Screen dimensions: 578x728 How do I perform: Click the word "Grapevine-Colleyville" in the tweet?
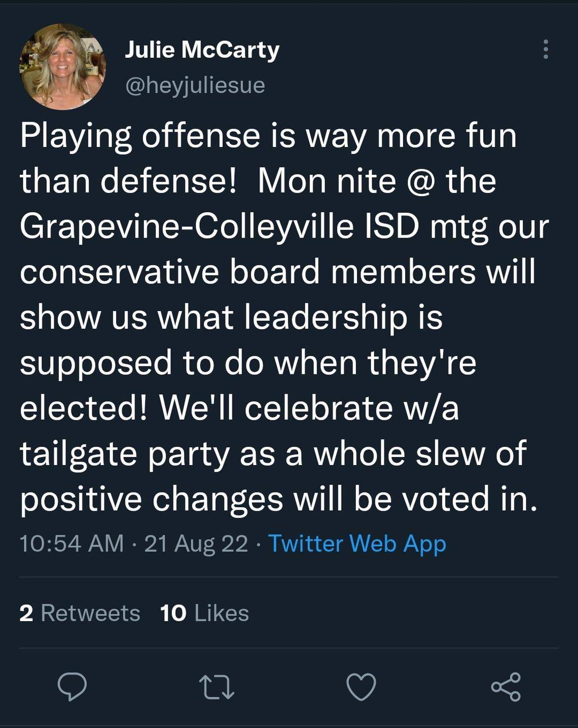187,226
